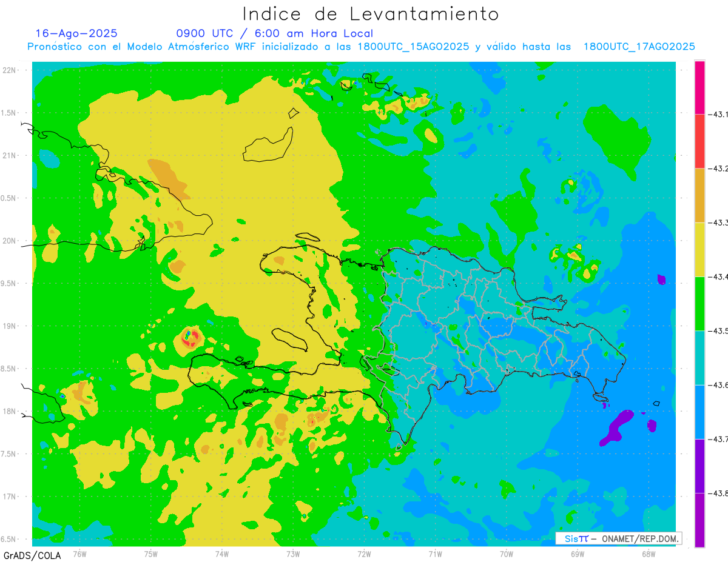
Task: Click the blue legend swatch above -43.7
Action: (699, 412)
